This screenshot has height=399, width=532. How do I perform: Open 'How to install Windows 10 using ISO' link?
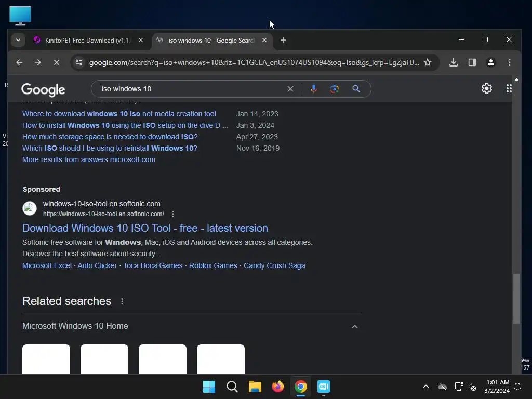coord(125,126)
